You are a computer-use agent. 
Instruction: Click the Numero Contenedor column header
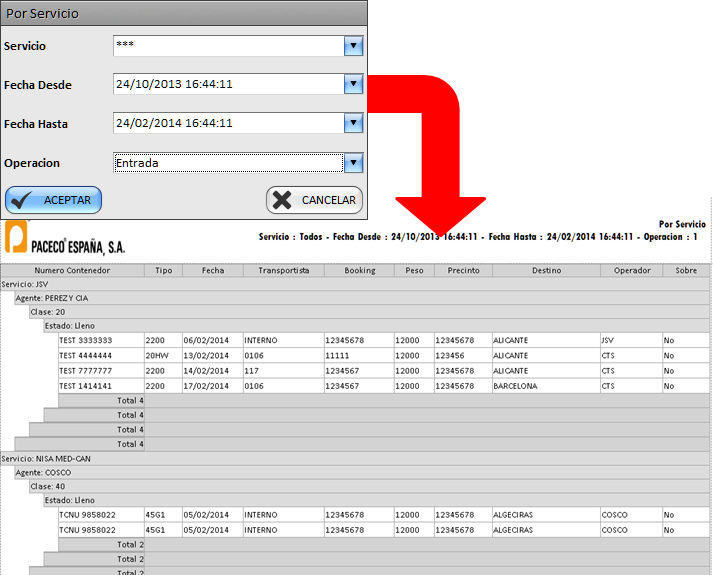[72, 270]
